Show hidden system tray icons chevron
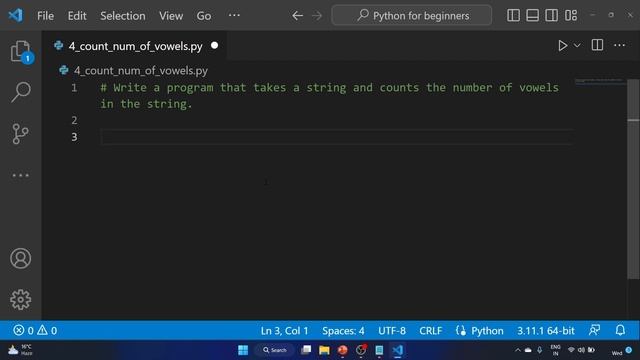Image resolution: width=640 pixels, height=360 pixels. pos(518,350)
